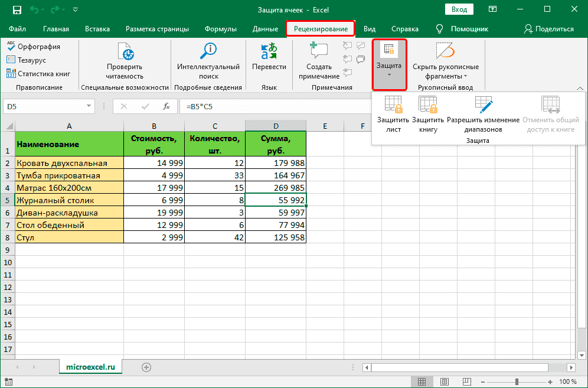The height and width of the screenshot is (388, 588).
Task: Save the workbook using the floppy icon
Action: (17, 10)
